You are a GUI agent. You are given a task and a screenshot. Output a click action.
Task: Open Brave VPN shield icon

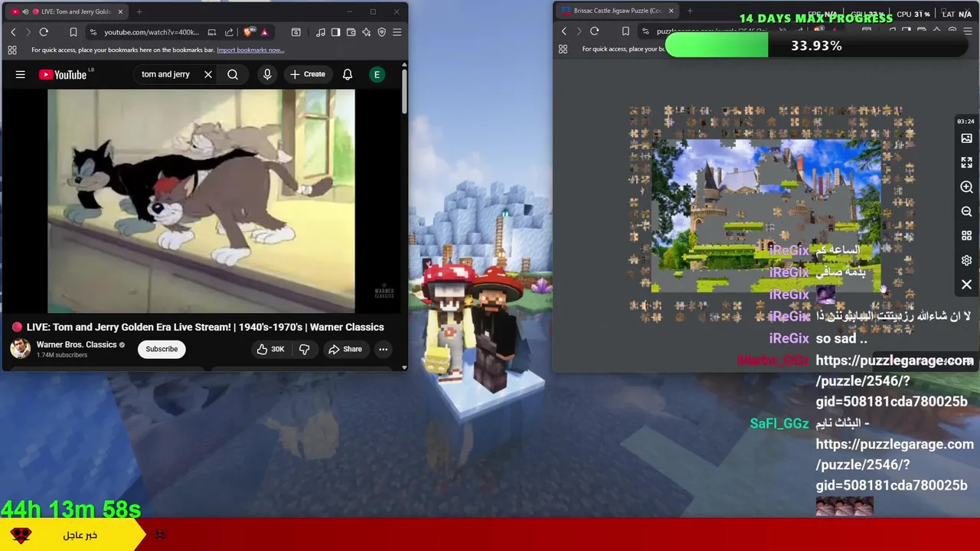point(382,32)
